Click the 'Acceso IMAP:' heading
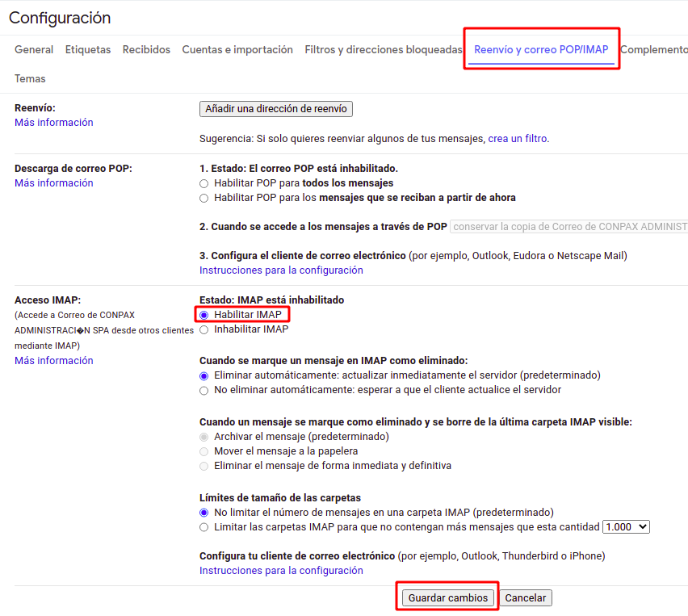Screen dimensions: 688x616 [48, 300]
